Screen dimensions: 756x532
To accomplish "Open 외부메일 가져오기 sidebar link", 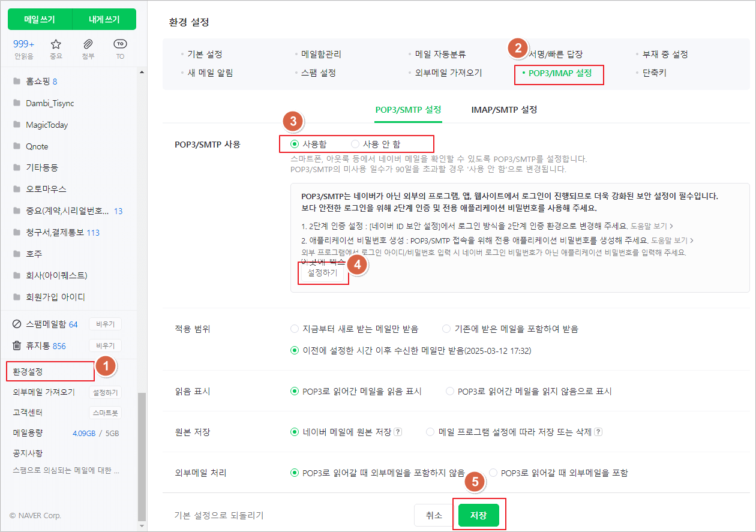I will coord(44,392).
